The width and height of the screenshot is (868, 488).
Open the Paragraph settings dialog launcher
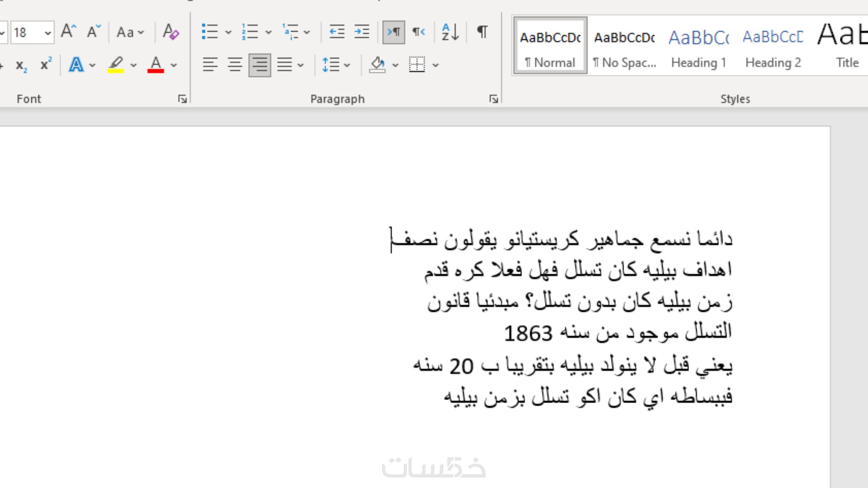(x=493, y=99)
